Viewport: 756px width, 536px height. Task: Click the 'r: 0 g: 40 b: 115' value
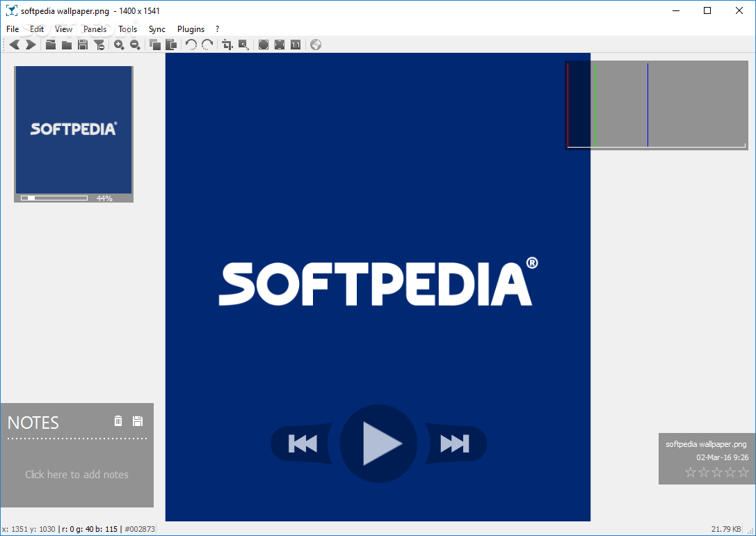(x=90, y=529)
